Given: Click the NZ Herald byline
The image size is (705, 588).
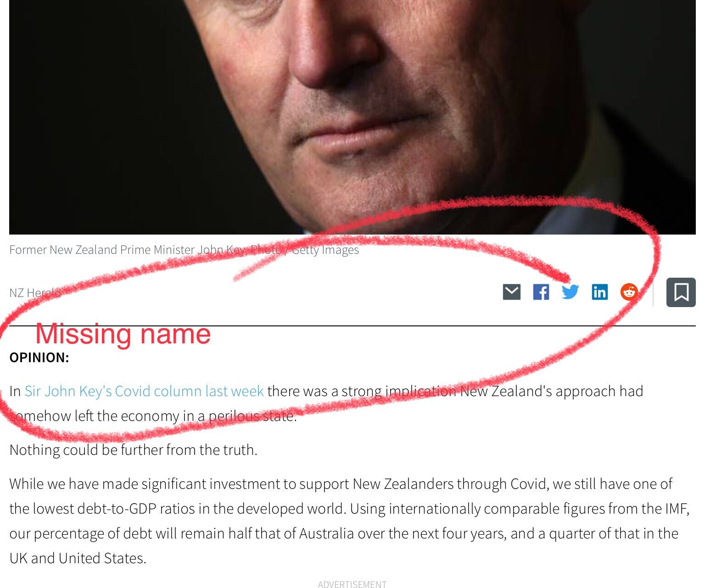Looking at the screenshot, I should click(x=35, y=292).
